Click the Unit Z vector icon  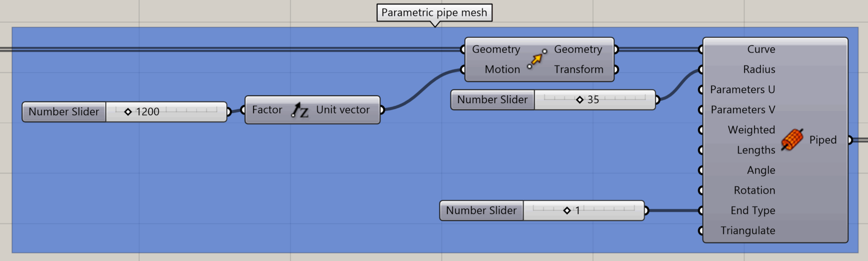coord(299,110)
